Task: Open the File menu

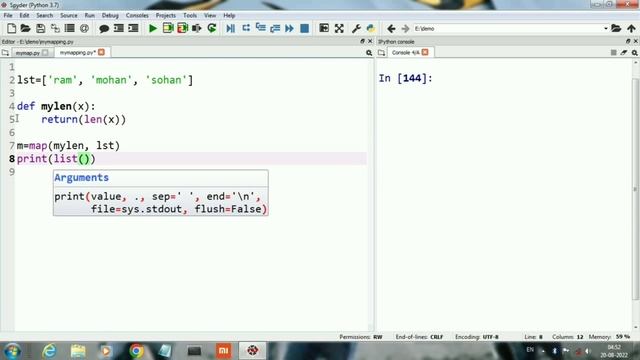Action: pyautogui.click(x=8, y=16)
